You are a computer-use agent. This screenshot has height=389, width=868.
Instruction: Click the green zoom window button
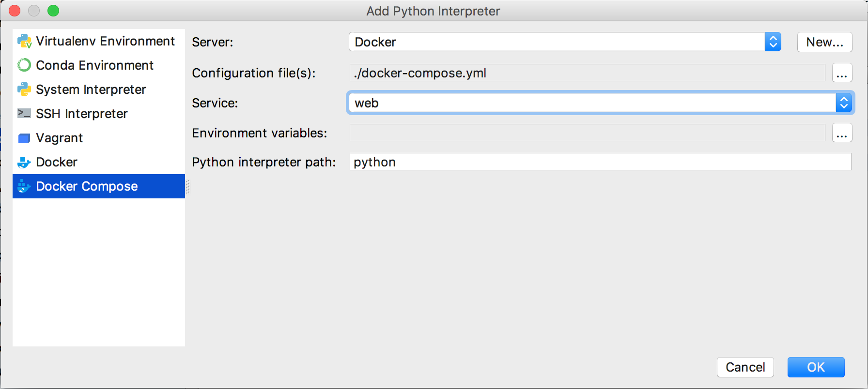(x=53, y=11)
